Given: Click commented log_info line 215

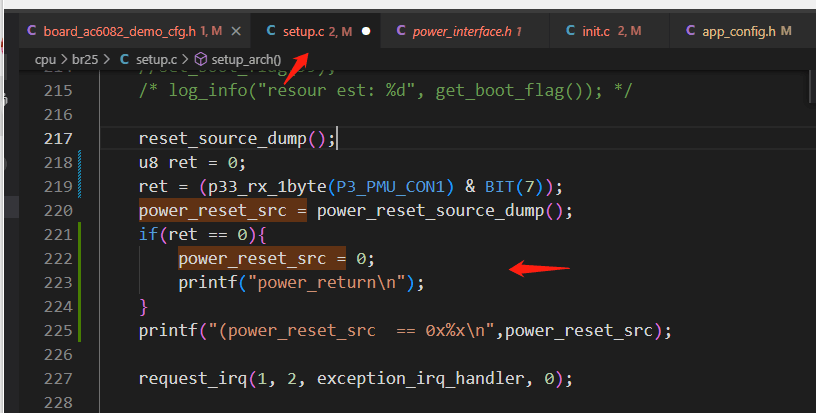Looking at the screenshot, I should (385, 91).
